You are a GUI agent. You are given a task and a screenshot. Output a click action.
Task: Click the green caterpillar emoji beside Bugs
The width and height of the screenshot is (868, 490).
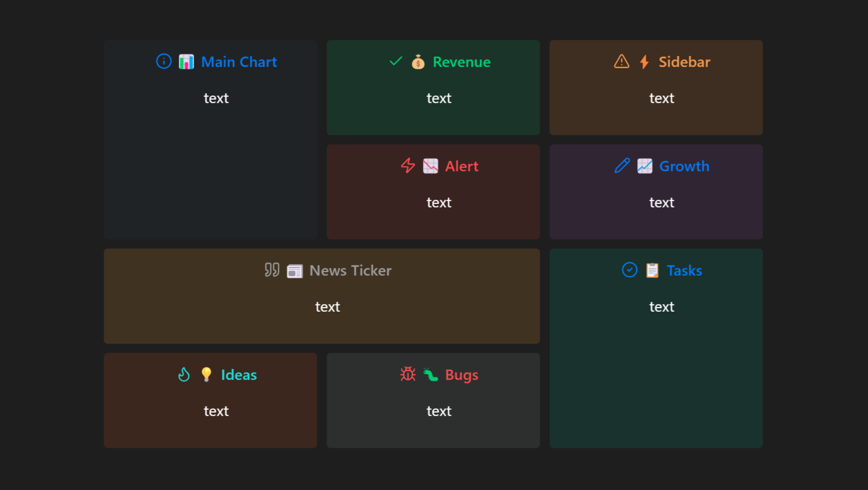(x=431, y=375)
